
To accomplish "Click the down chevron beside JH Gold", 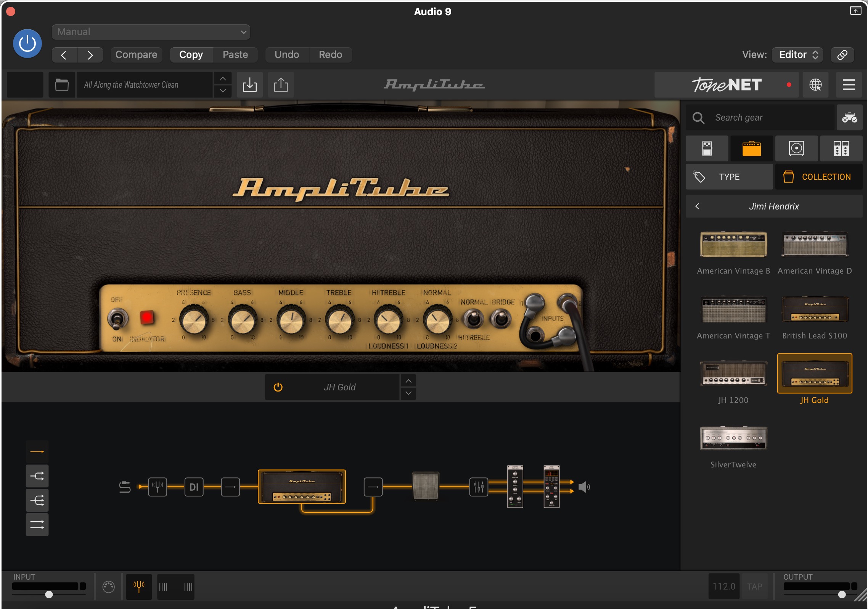I will (408, 393).
